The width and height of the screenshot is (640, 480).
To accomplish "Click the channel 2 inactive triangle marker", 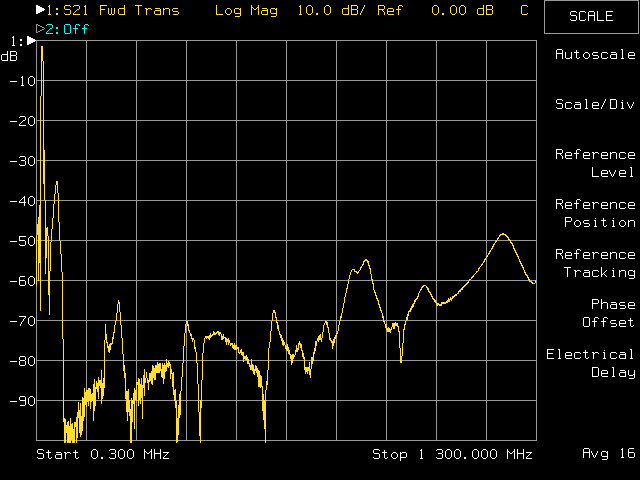I will coord(40,29).
